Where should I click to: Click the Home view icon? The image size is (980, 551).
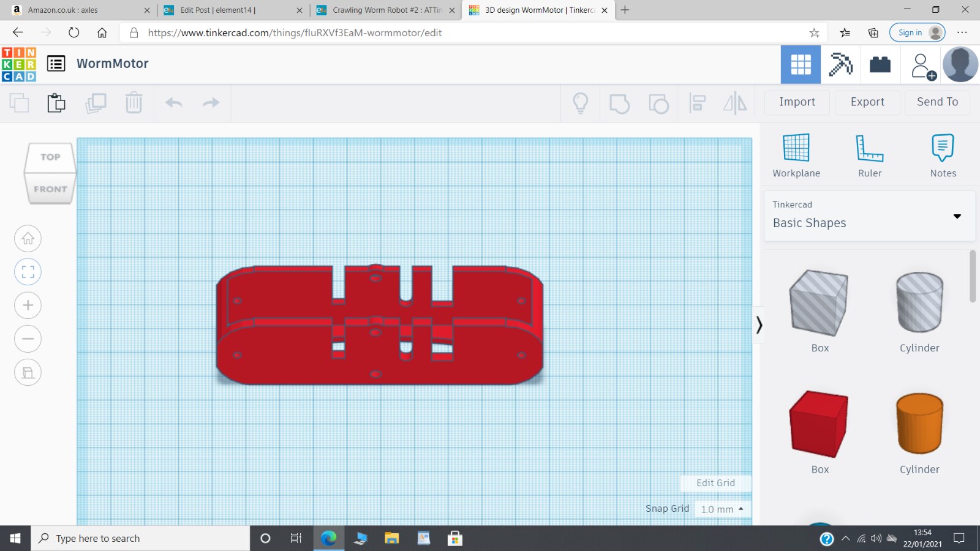(28, 239)
